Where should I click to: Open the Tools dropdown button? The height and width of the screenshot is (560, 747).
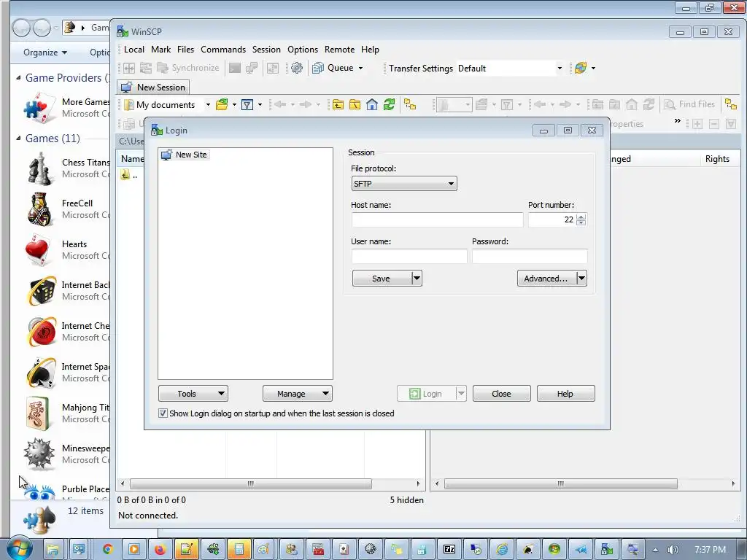(193, 394)
